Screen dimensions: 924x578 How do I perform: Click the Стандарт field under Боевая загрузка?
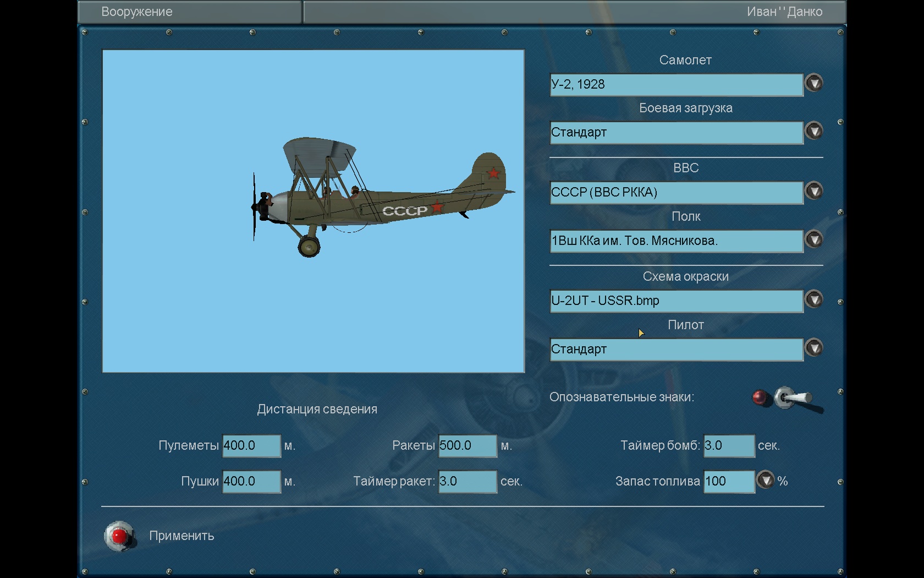point(676,133)
